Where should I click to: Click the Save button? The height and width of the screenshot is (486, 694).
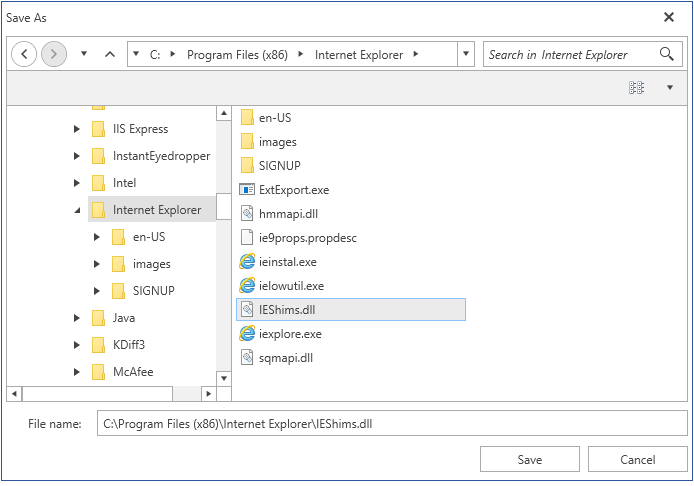click(530, 459)
